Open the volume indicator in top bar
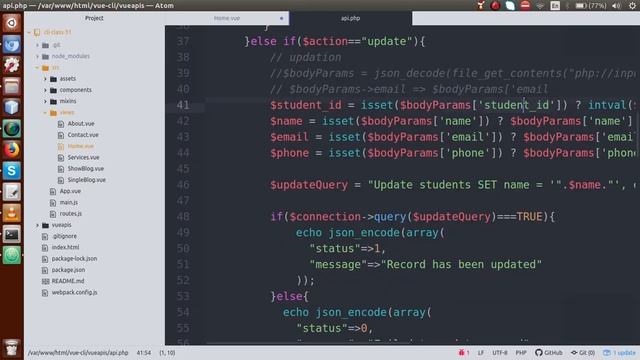This screenshot has width=640, height=360. (616, 5)
